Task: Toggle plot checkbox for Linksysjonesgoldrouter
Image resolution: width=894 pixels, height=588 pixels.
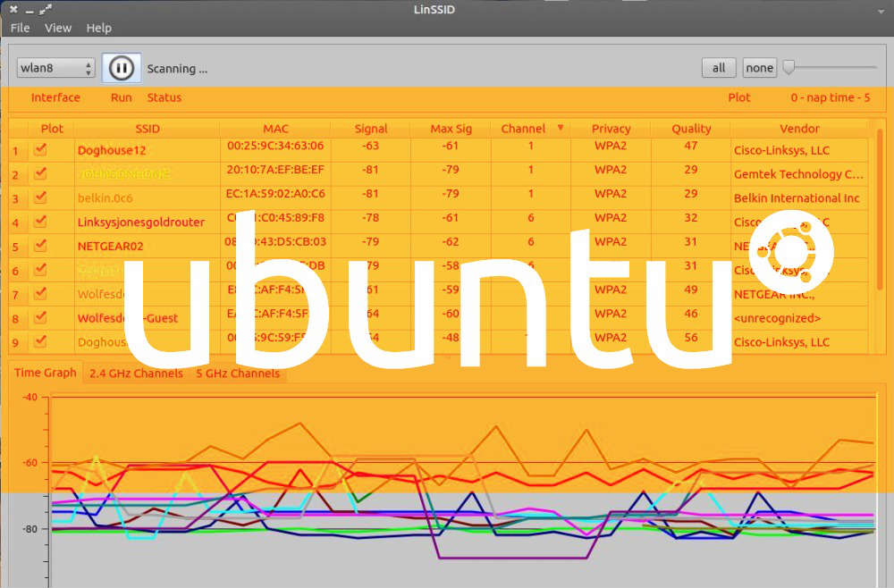Action: 40,222
